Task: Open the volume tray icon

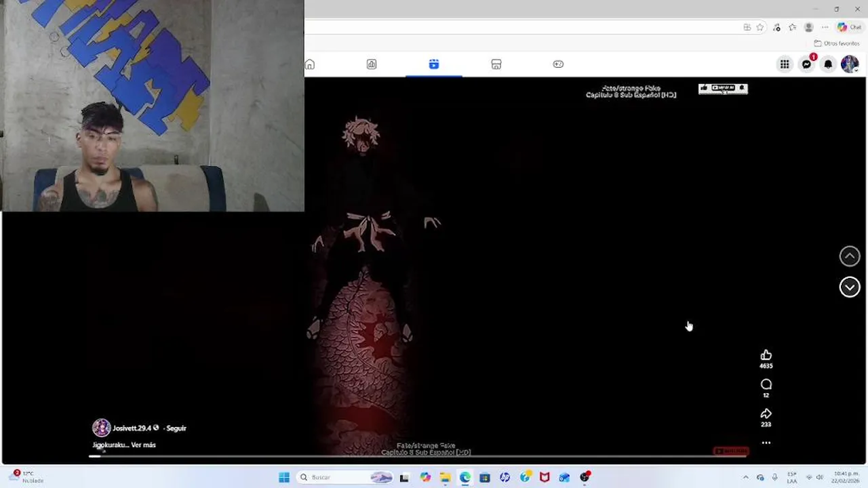Action: click(x=820, y=477)
